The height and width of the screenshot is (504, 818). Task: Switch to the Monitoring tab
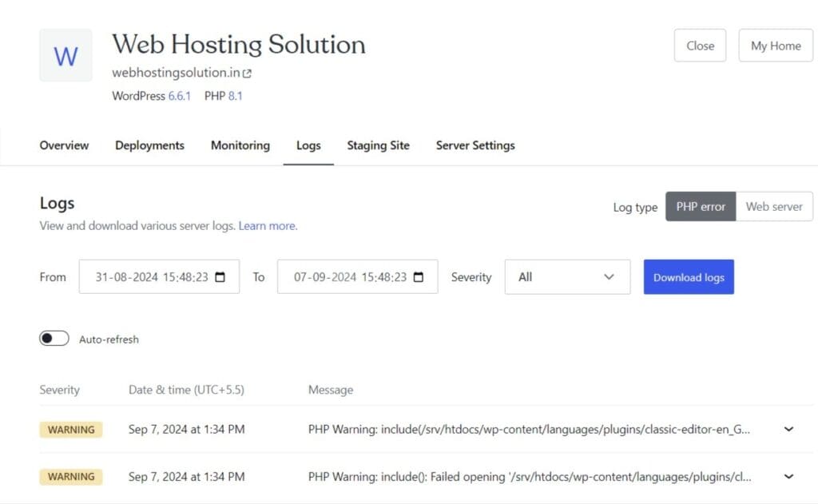tap(240, 145)
